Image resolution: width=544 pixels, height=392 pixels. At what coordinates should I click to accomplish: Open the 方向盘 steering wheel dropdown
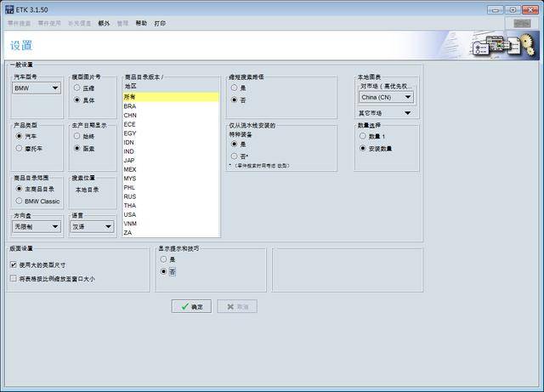pos(37,226)
